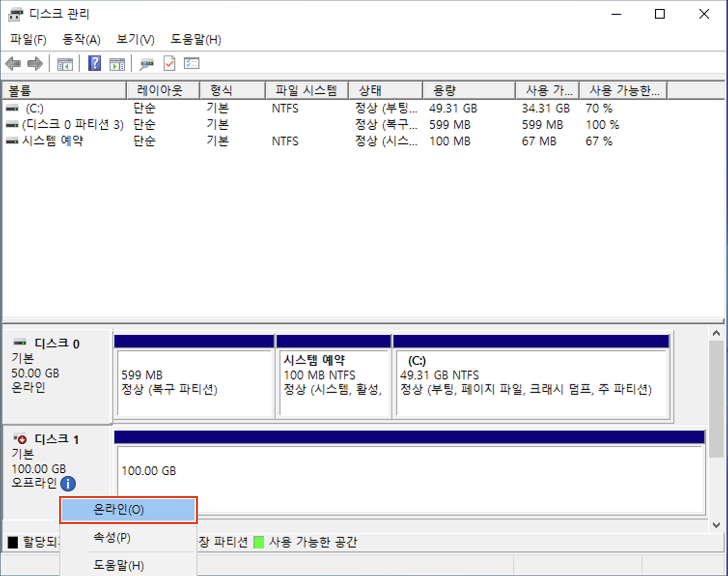Click the 70 % free percentage cell

pyautogui.click(x=599, y=109)
